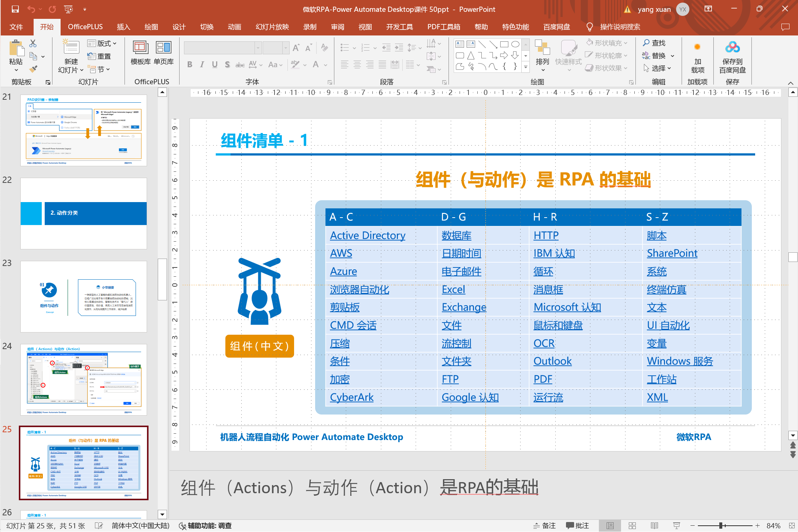Open the font size dropdown arrow
Image resolution: width=798 pixels, height=532 pixels.
286,48
